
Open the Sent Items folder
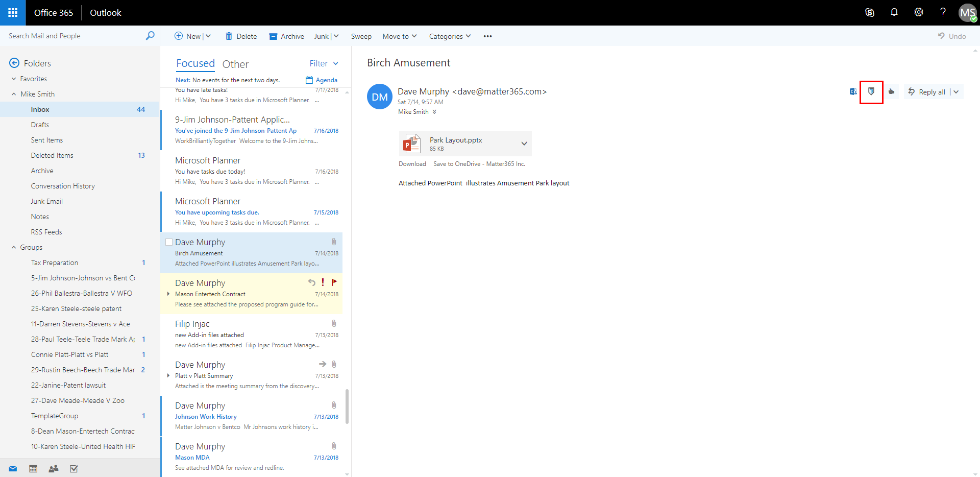(x=80, y=140)
